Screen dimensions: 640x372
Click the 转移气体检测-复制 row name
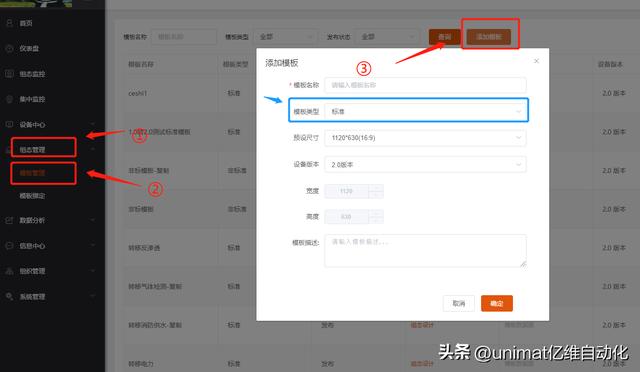155,287
